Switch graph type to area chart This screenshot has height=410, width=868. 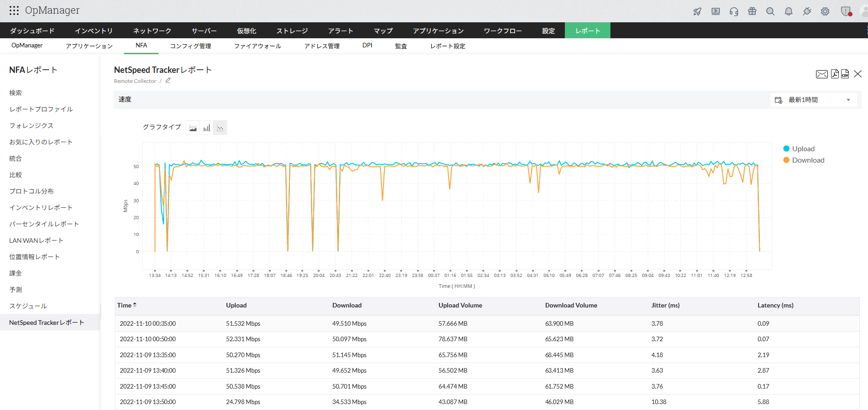point(193,128)
